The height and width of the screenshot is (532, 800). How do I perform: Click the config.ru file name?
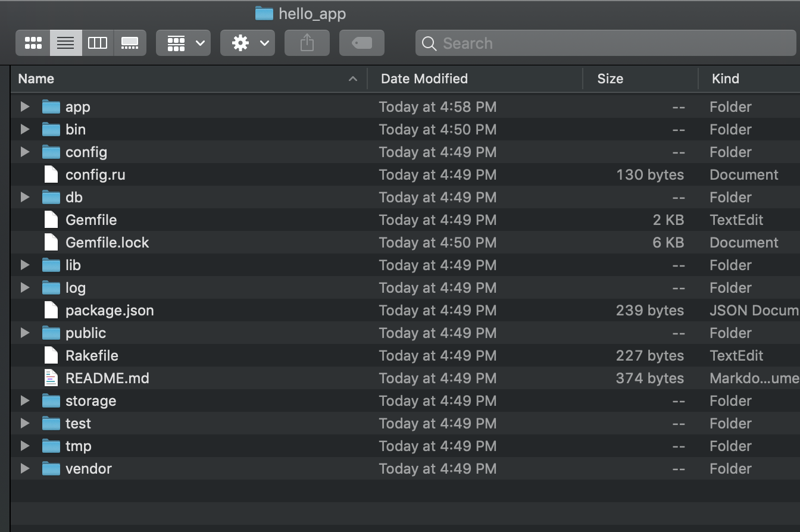point(95,174)
